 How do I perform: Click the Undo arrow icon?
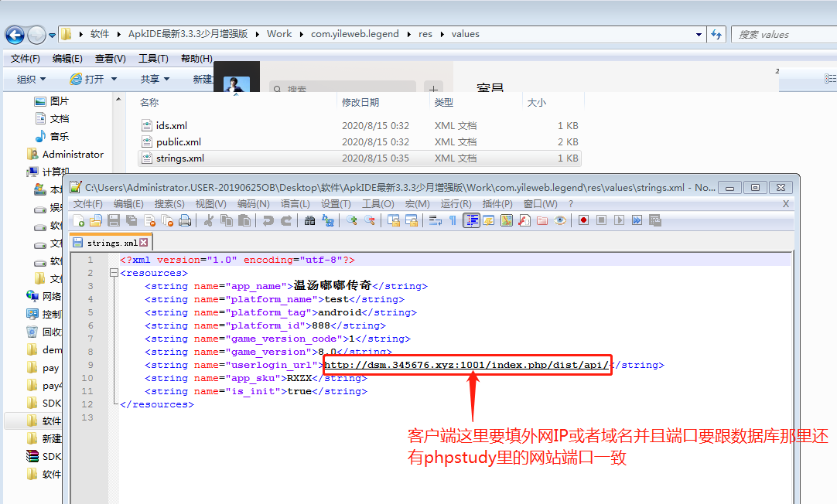[268, 220]
